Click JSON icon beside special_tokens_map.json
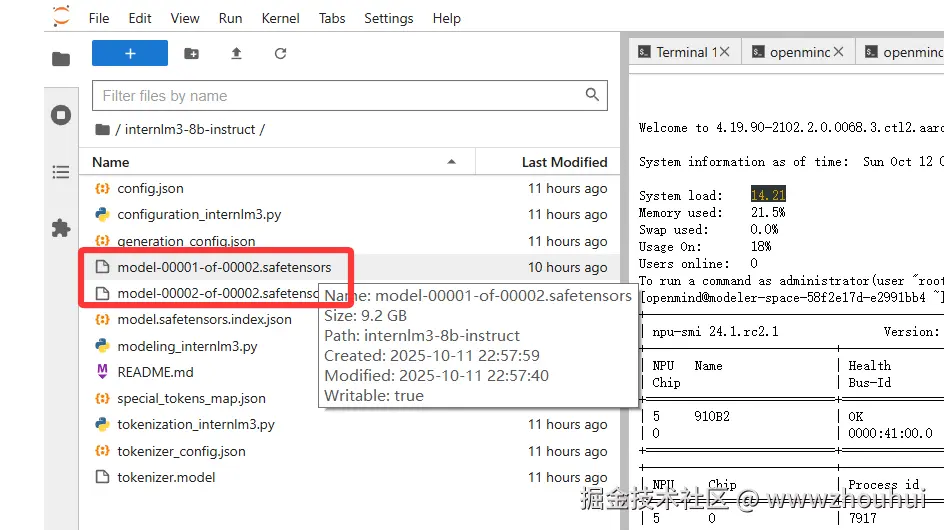Image resolution: width=944 pixels, height=530 pixels. (x=102, y=399)
